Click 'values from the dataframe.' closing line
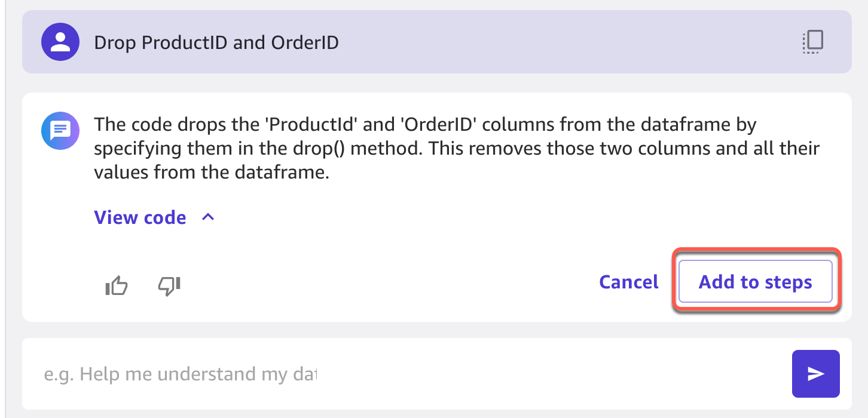Screen dimensions: 868x418 [x=212, y=173]
